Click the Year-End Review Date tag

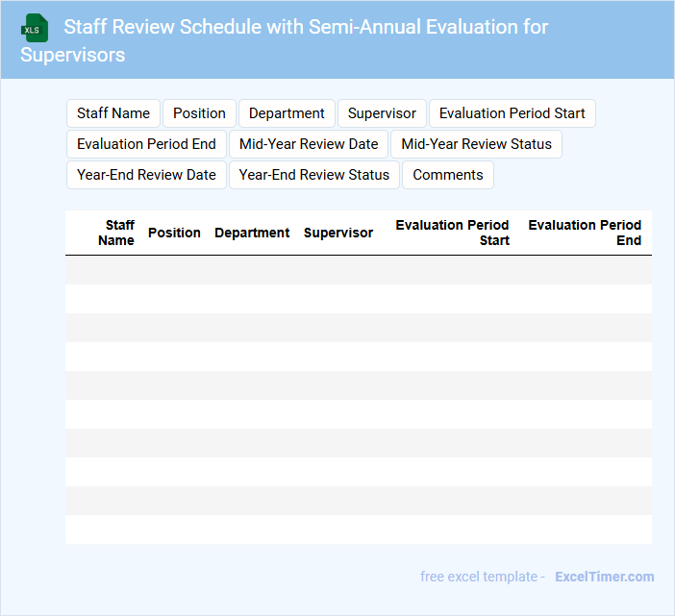point(146,175)
